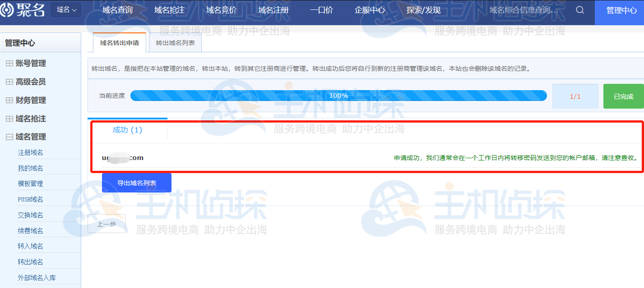
Task: Go to 企服中心 in top navigation
Action: tap(370, 10)
